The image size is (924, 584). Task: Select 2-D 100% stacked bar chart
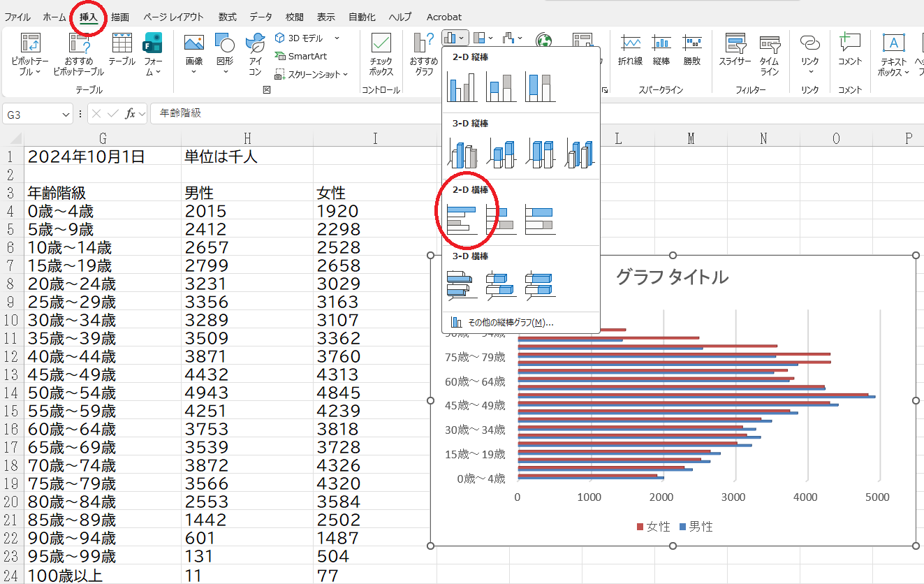(x=541, y=219)
